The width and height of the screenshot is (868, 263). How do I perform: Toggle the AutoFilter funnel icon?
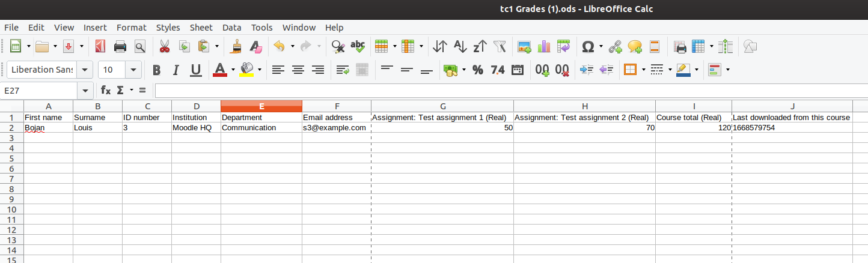(x=500, y=46)
